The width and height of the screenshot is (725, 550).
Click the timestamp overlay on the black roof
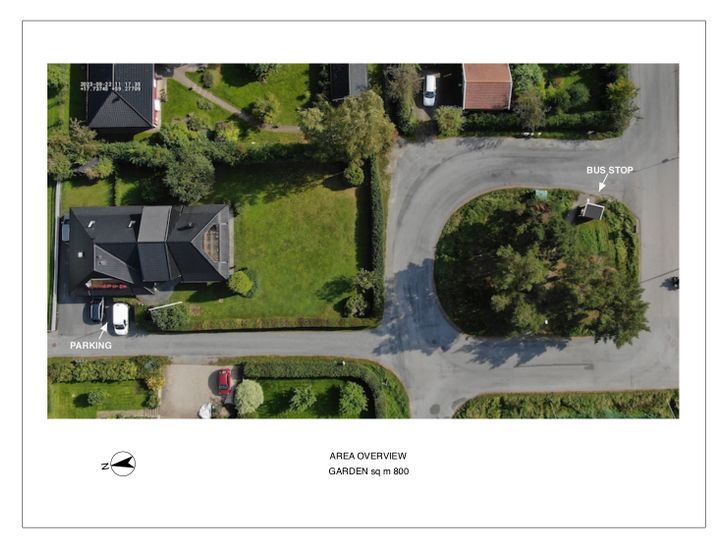coord(111,86)
